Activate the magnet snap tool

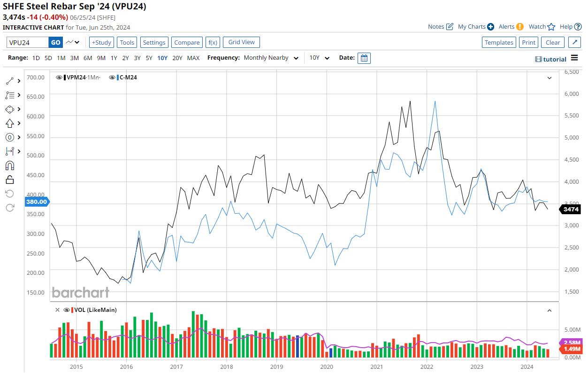point(10,165)
